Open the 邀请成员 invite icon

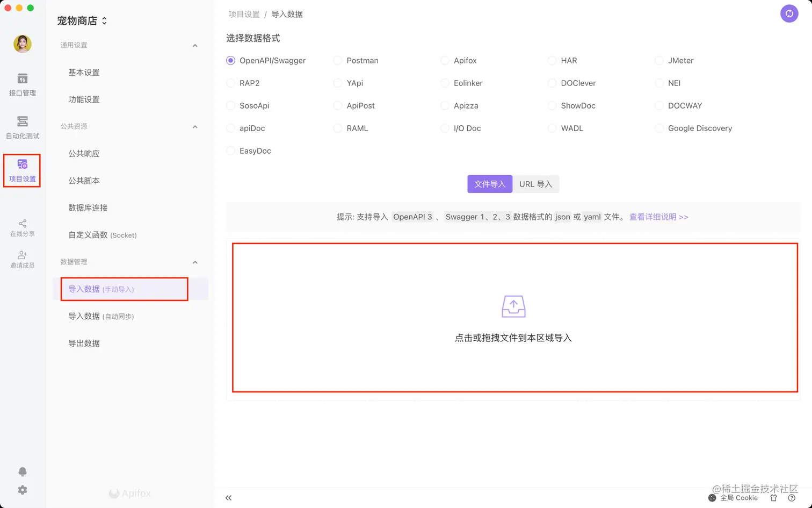click(x=22, y=260)
